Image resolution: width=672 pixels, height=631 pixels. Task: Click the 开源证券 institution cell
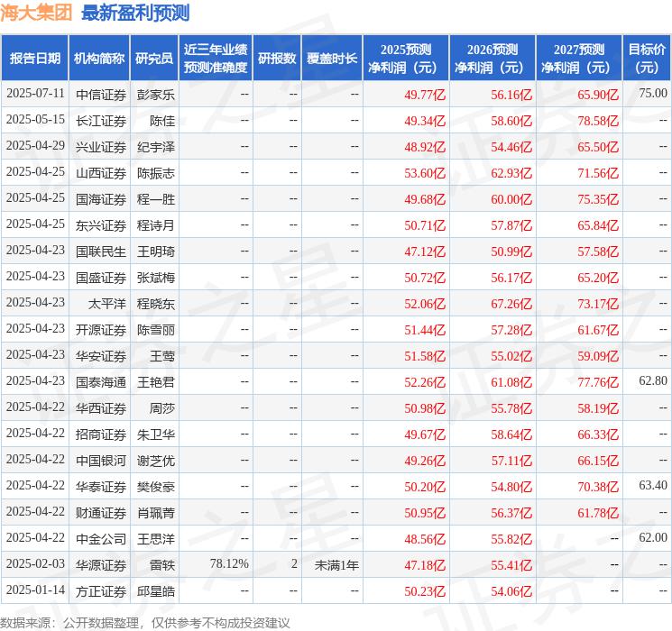pyautogui.click(x=101, y=330)
